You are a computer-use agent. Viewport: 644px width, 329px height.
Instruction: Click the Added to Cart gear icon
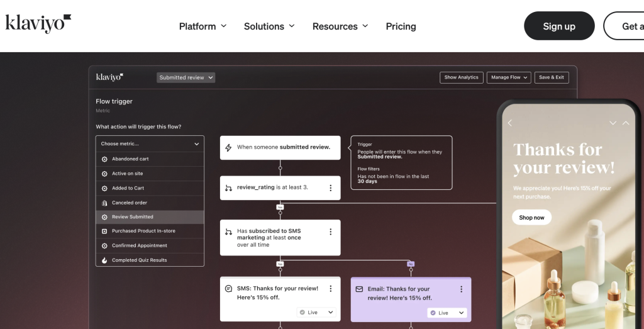point(104,188)
